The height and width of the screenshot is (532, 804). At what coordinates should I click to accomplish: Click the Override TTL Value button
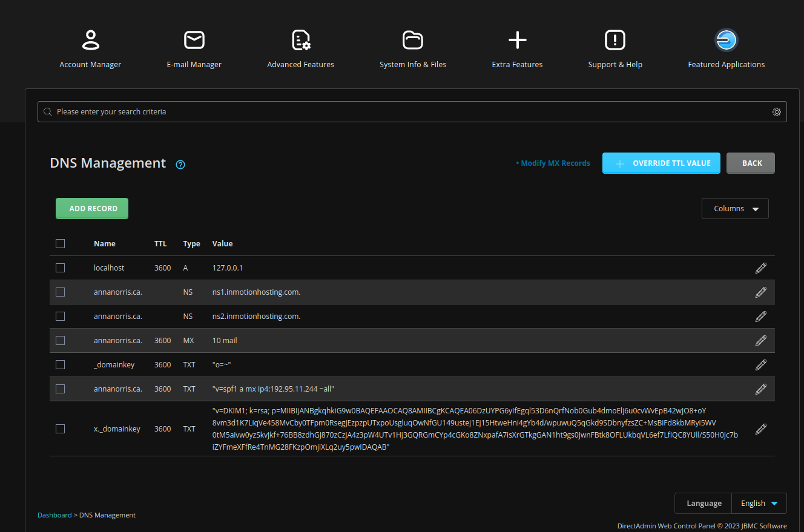[661, 163]
